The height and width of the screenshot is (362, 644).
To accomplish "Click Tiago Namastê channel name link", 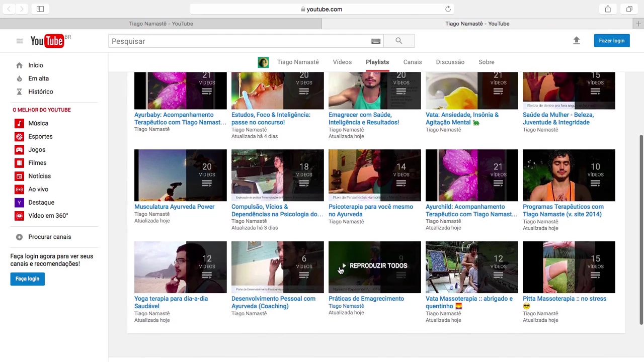I will pyautogui.click(x=298, y=62).
